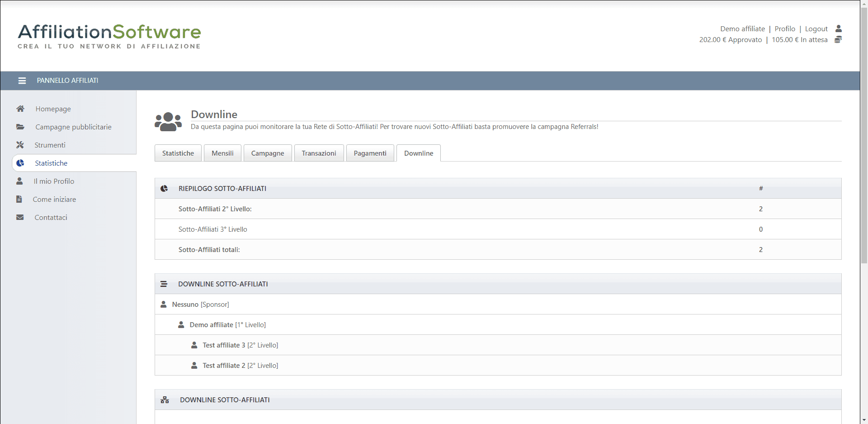Image resolution: width=868 pixels, height=424 pixels.
Task: Toggle the hamburger menu in Pannello Affiliati bar
Action: click(x=22, y=81)
